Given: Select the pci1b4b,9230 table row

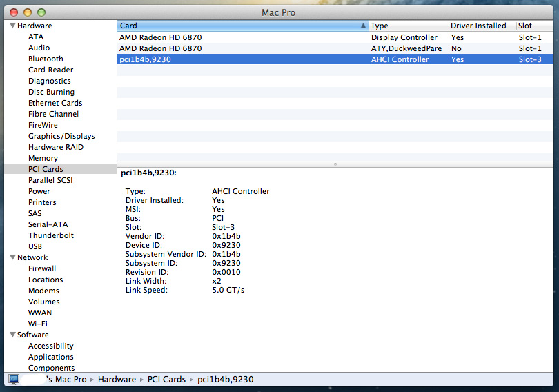Looking at the screenshot, I should coord(335,59).
